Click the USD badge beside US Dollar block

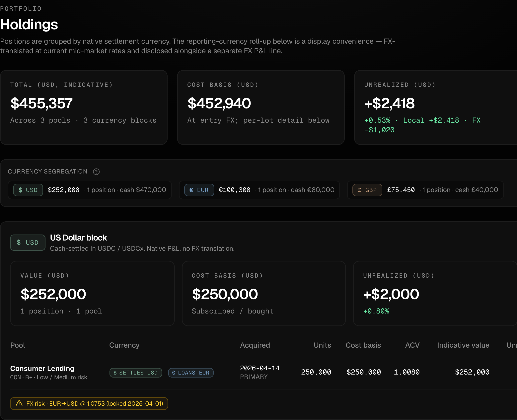(x=28, y=243)
